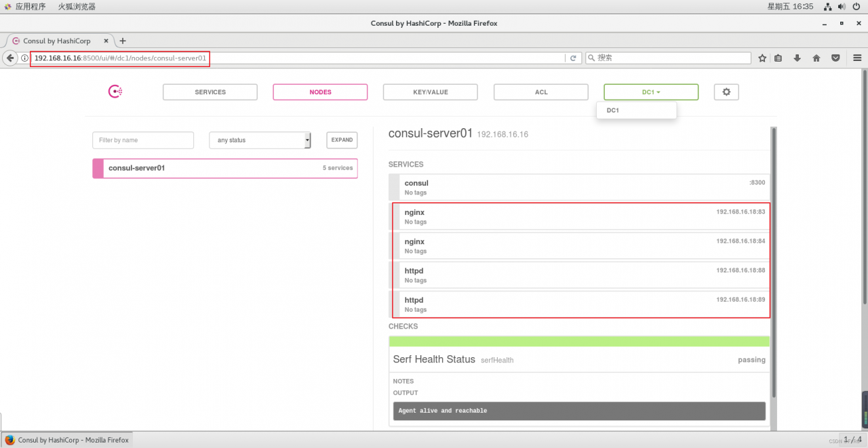Click the address bar URL field
868x448 pixels.
(298, 58)
